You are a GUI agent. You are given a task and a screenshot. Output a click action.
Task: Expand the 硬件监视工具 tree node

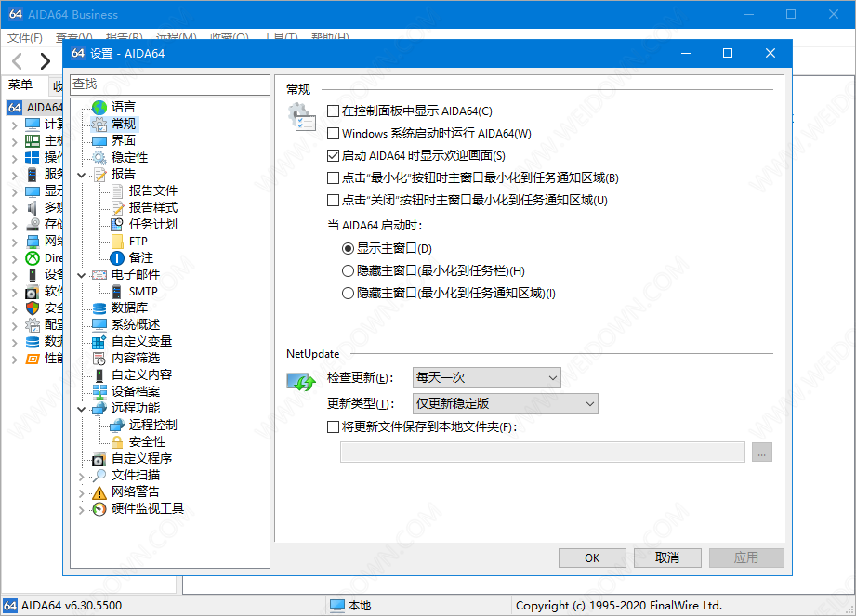point(82,509)
